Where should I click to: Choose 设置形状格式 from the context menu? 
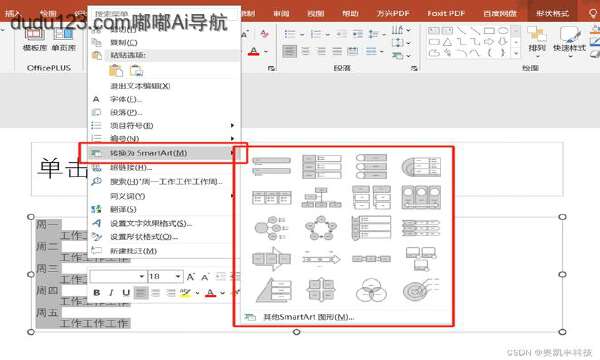tap(143, 237)
